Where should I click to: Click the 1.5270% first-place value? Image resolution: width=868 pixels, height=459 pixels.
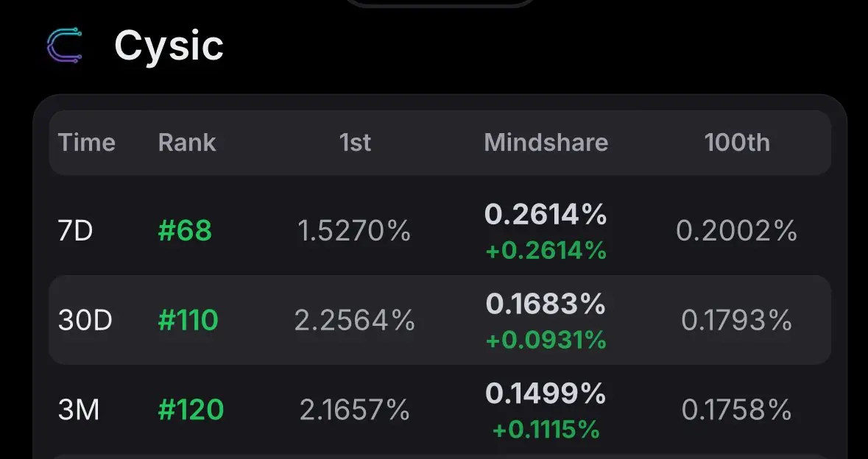[x=354, y=231]
